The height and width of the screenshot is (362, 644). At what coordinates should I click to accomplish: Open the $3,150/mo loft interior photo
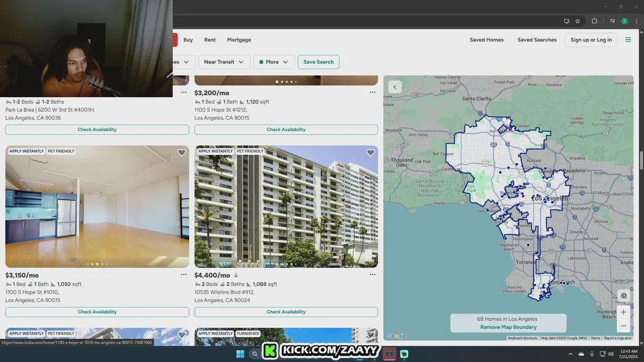[97, 206]
